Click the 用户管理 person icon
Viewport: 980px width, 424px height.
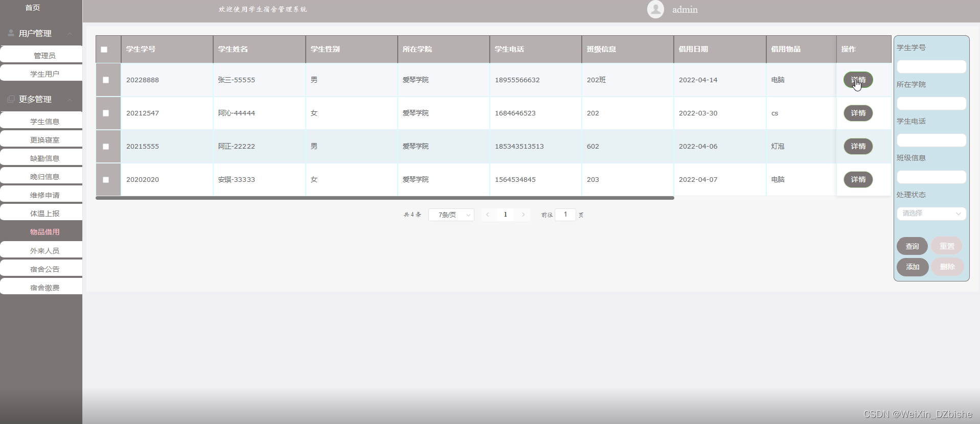point(11,33)
